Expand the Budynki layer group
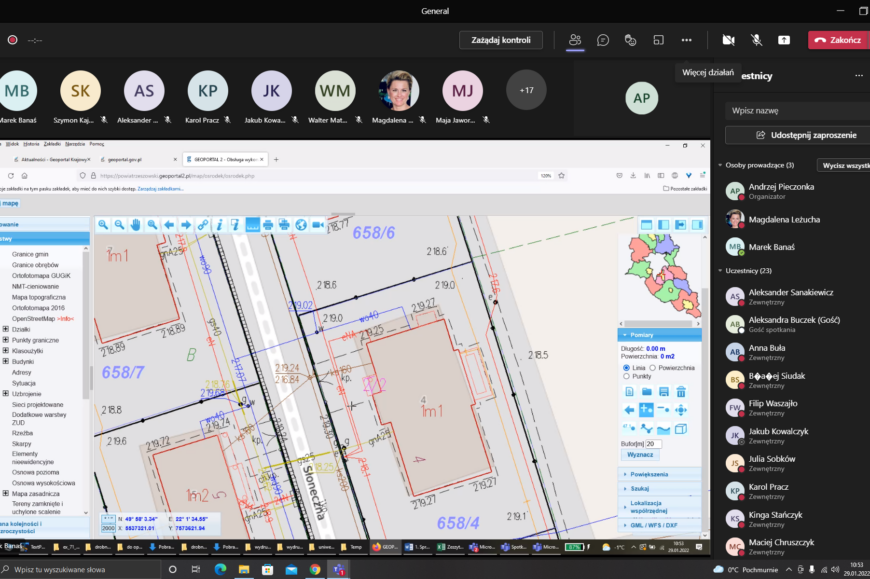Viewport: 870px width, 579px height. click(6, 361)
